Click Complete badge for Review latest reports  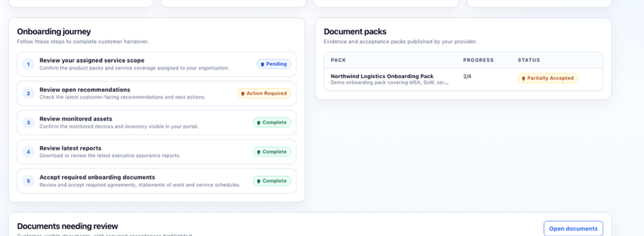(x=272, y=152)
